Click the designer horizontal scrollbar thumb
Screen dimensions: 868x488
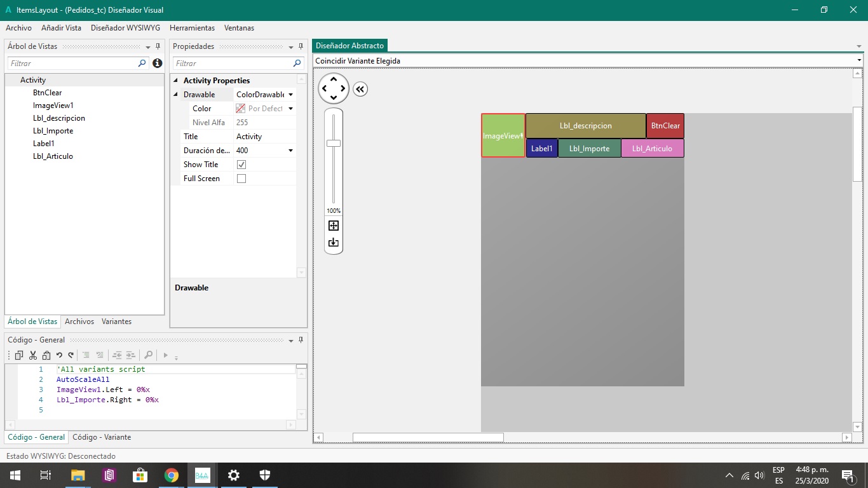pos(428,437)
